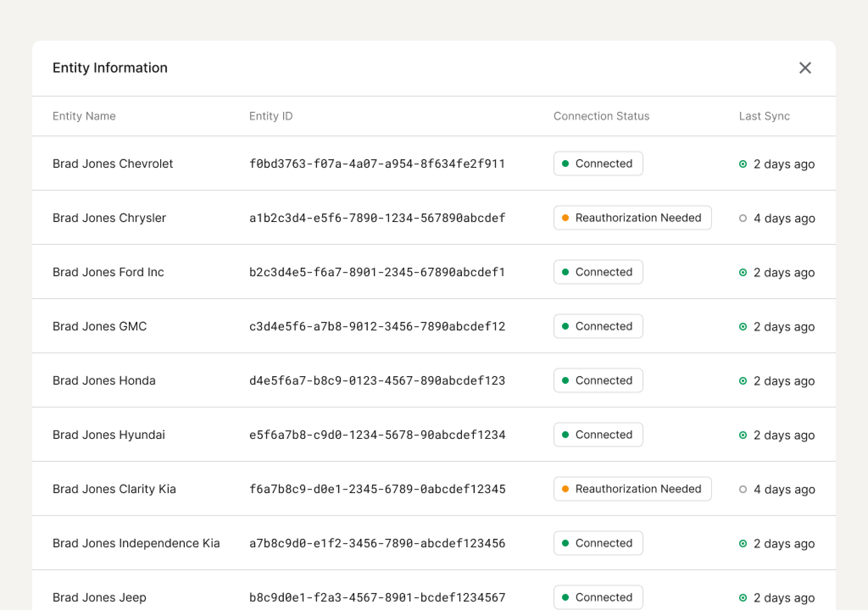Click the sync icon for Independence Kia row

coord(743,543)
